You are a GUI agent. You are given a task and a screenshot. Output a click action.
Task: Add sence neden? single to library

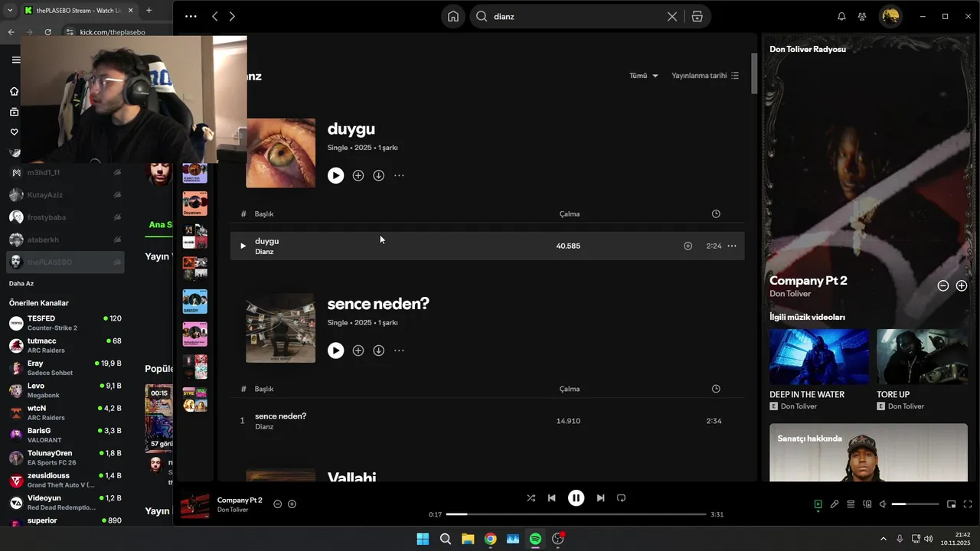358,350
